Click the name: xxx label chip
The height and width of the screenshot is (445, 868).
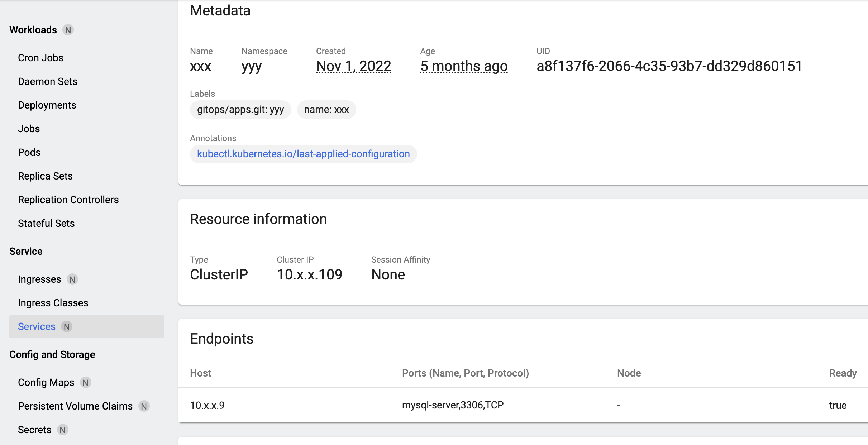pyautogui.click(x=326, y=110)
